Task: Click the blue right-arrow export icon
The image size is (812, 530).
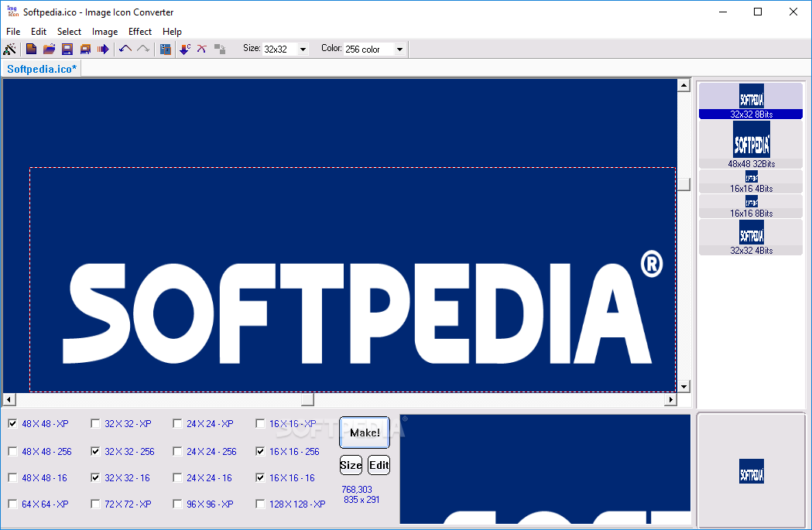Action: pos(103,50)
